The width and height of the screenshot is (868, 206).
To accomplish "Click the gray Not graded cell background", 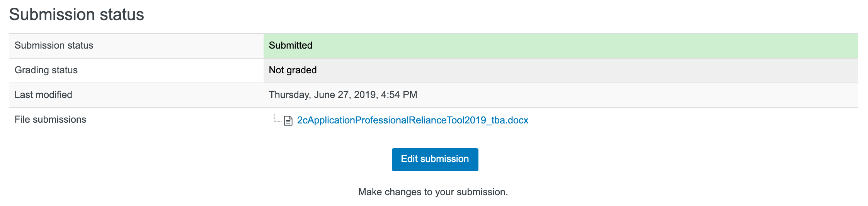I will tap(580, 70).
